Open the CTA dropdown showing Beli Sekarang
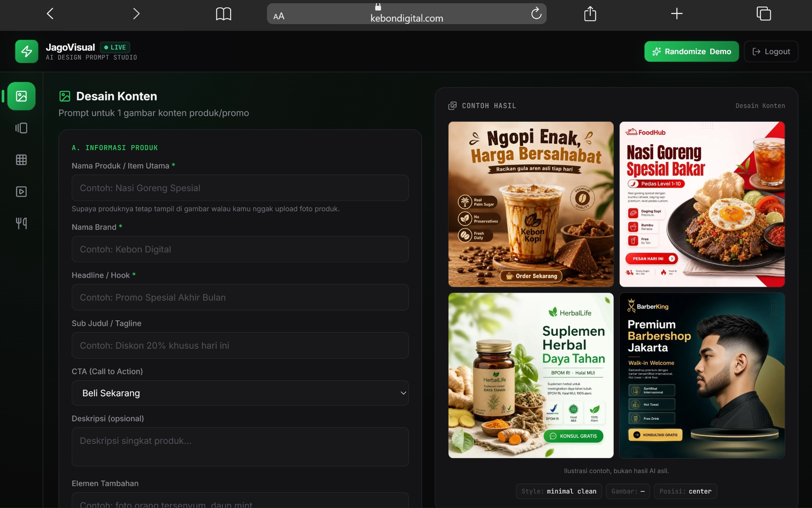The width and height of the screenshot is (812, 508). point(240,393)
